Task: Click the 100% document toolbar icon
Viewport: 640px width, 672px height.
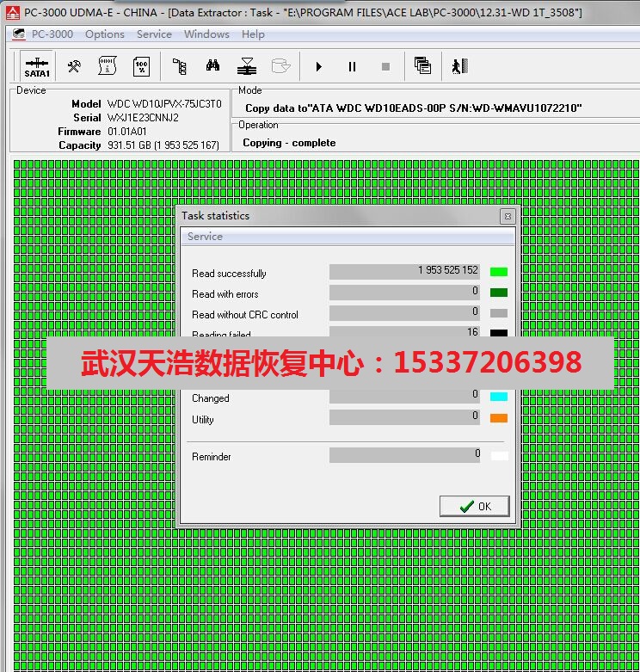Action: [x=141, y=66]
